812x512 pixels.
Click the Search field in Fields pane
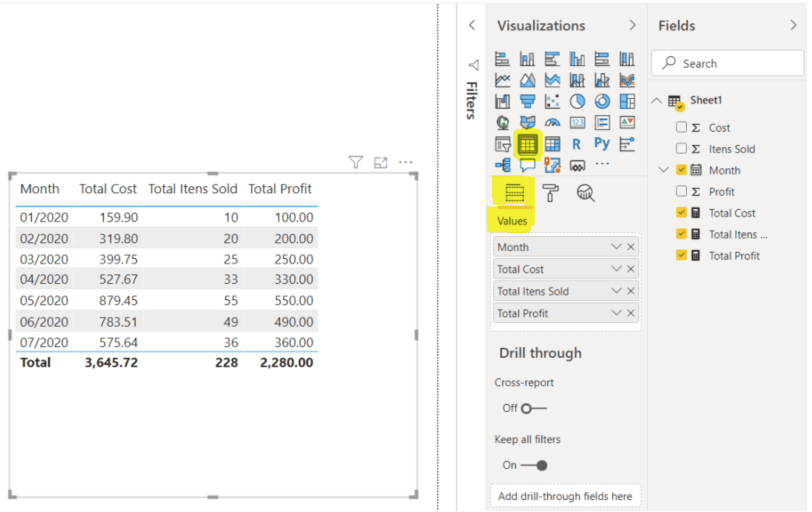pos(727,63)
